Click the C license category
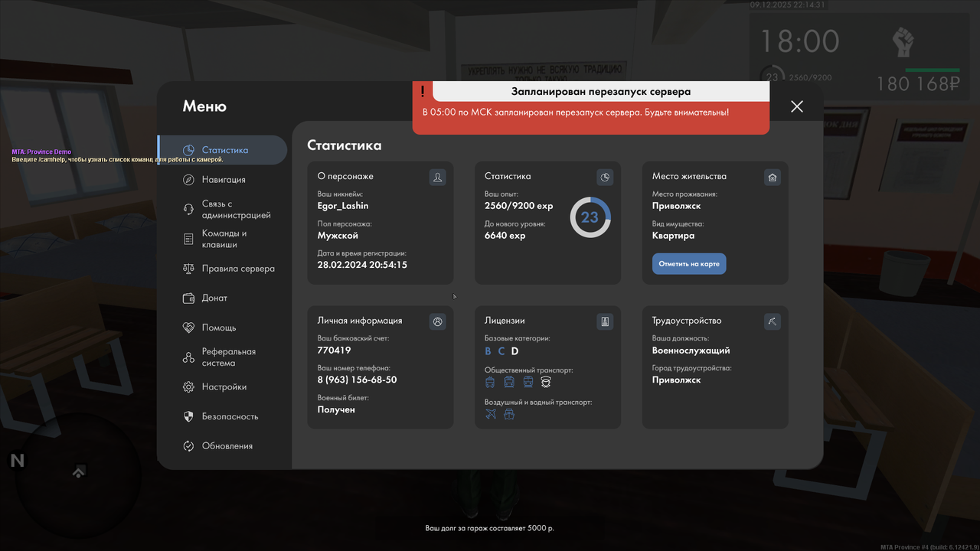 coord(501,351)
